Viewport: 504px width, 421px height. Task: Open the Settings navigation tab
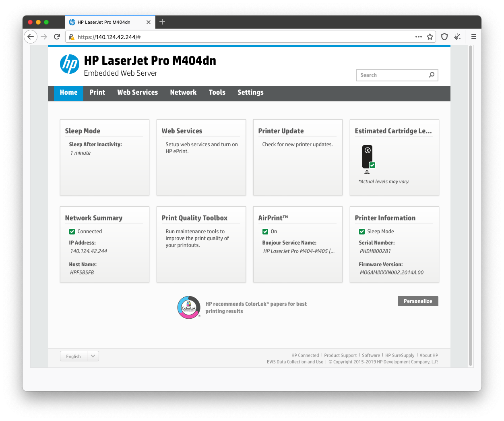pos(250,93)
